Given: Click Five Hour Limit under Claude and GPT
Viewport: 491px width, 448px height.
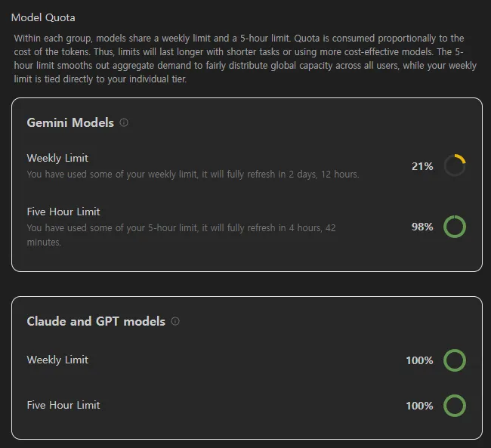Looking at the screenshot, I should (63, 405).
